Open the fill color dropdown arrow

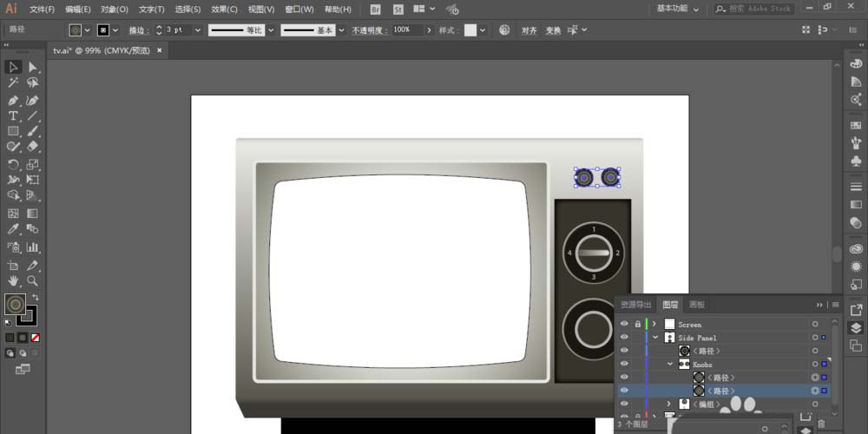click(88, 30)
